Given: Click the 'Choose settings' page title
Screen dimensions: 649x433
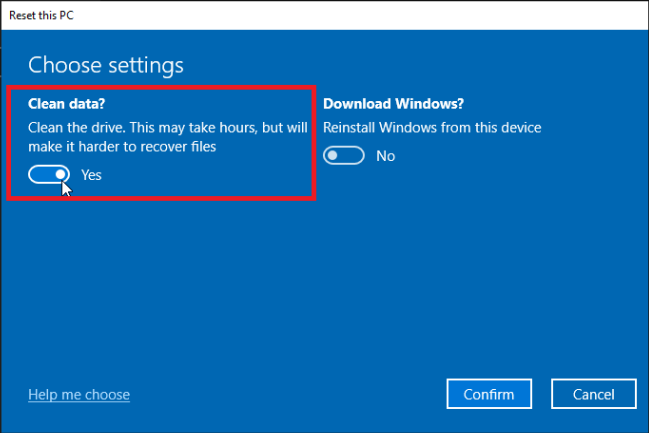Looking at the screenshot, I should [x=106, y=66].
